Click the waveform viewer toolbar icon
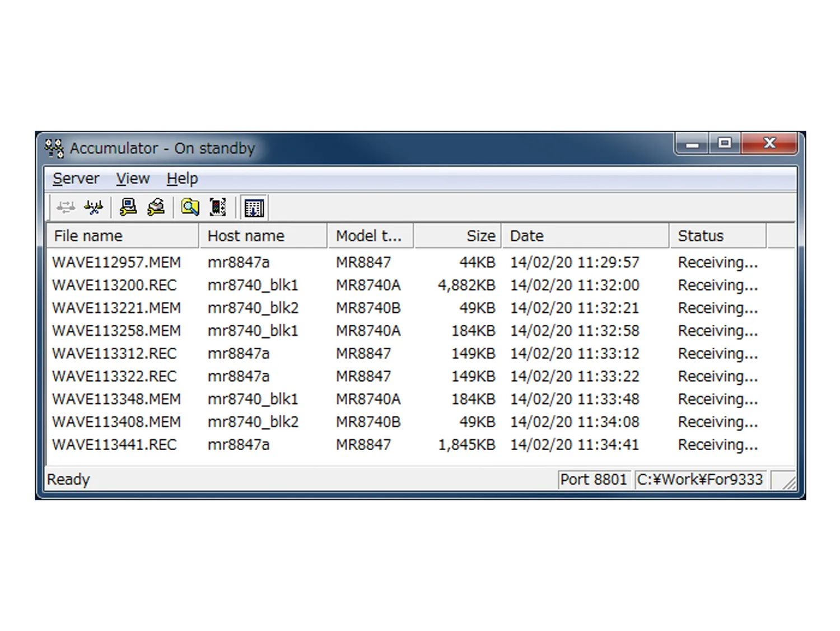Screen dimensions: 840x631 [218, 208]
